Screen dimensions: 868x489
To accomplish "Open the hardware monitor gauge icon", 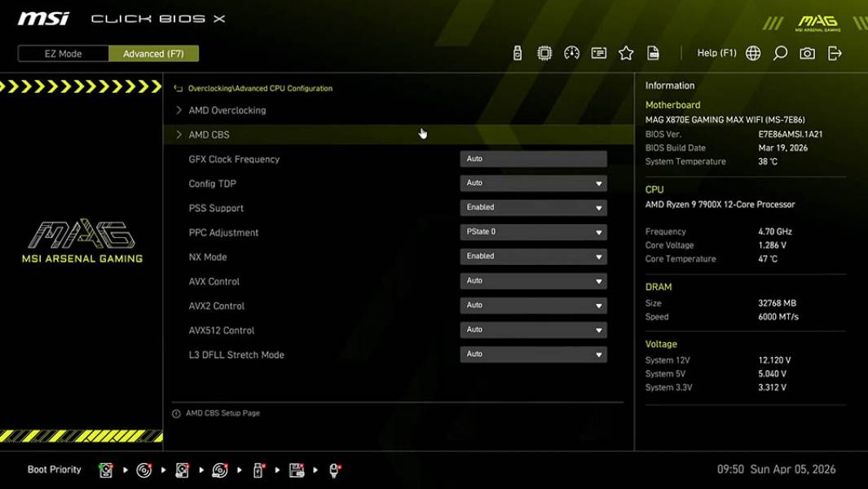I will coord(571,52).
